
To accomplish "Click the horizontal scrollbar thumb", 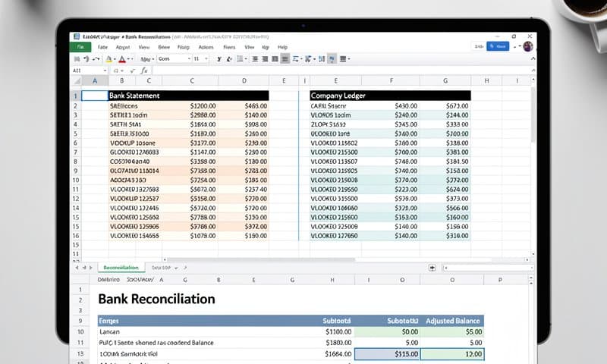I will (x=260, y=259).
